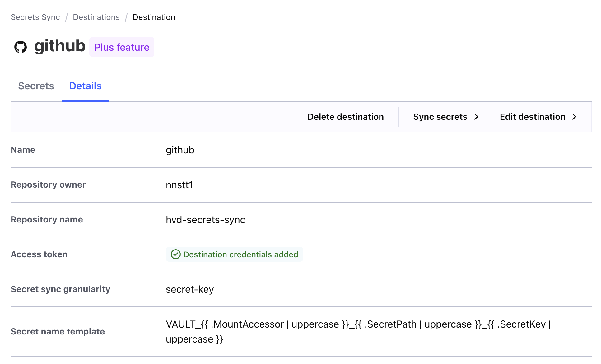The image size is (601, 364).
Task: Open Edit destination action
Action: [x=532, y=117]
